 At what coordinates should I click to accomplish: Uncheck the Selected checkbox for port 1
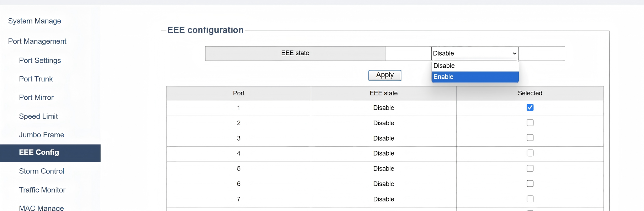[x=530, y=107]
